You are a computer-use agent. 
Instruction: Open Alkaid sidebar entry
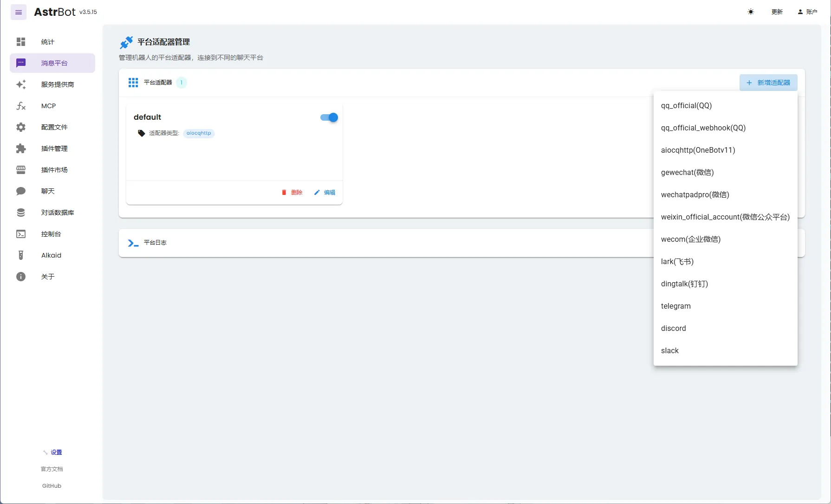pos(52,255)
